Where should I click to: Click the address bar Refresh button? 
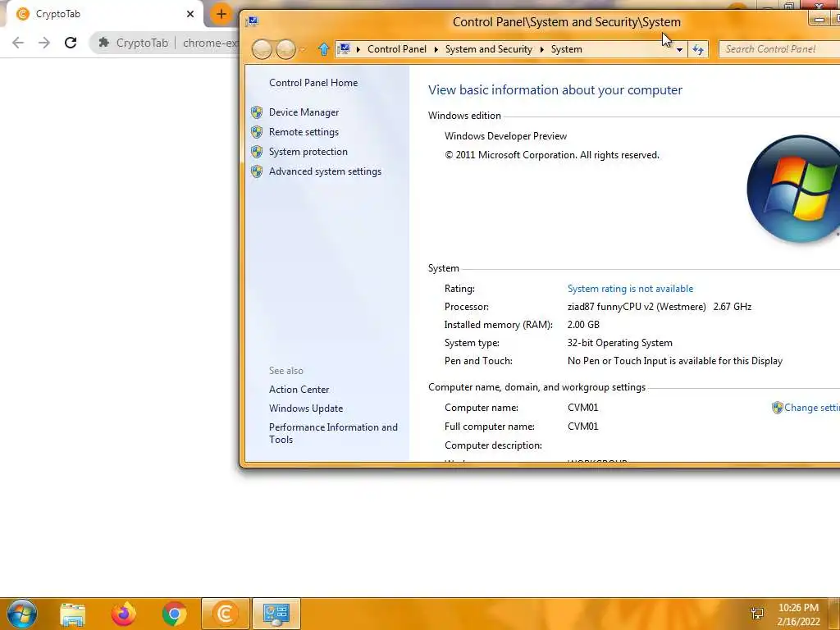[x=697, y=49]
